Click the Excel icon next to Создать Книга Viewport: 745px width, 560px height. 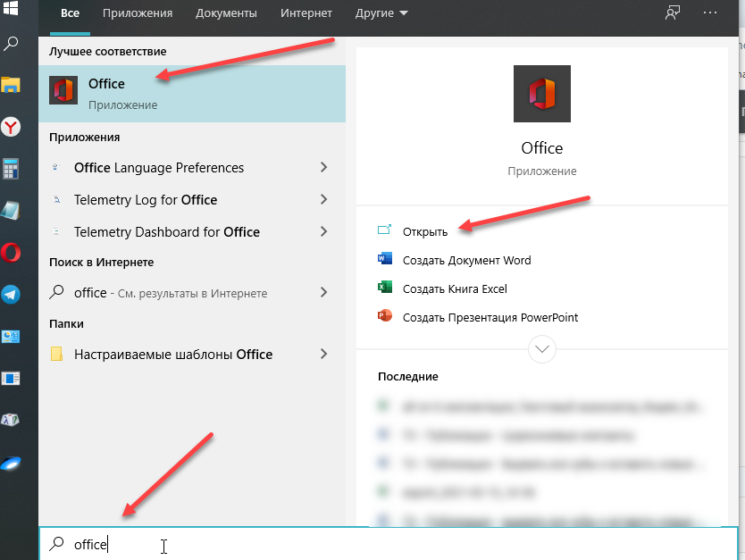point(384,287)
